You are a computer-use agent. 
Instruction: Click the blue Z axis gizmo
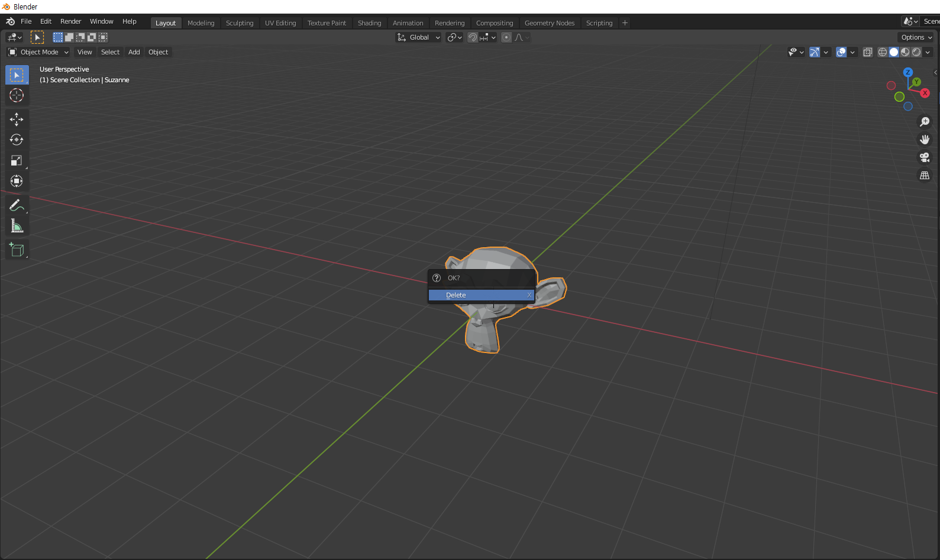click(908, 72)
